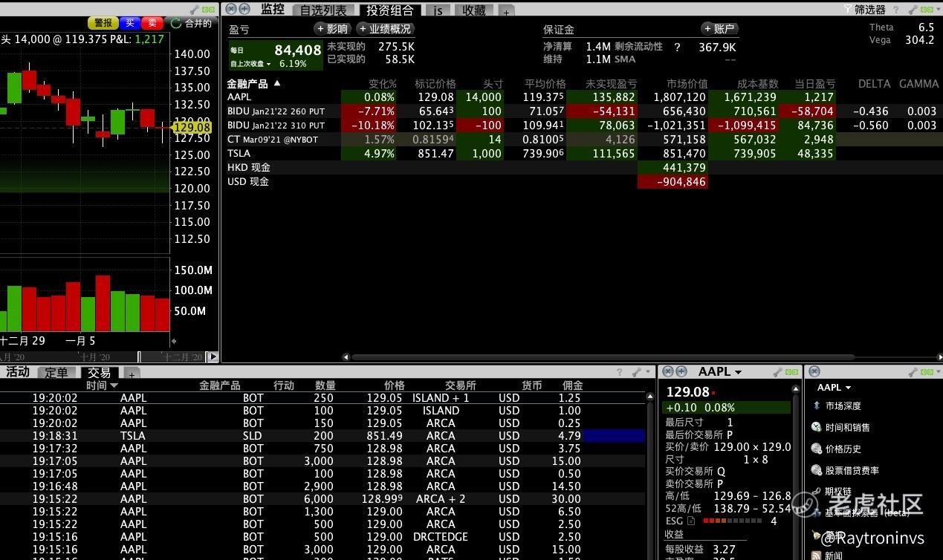Open AAPL dropdown in tools panel

point(834,388)
